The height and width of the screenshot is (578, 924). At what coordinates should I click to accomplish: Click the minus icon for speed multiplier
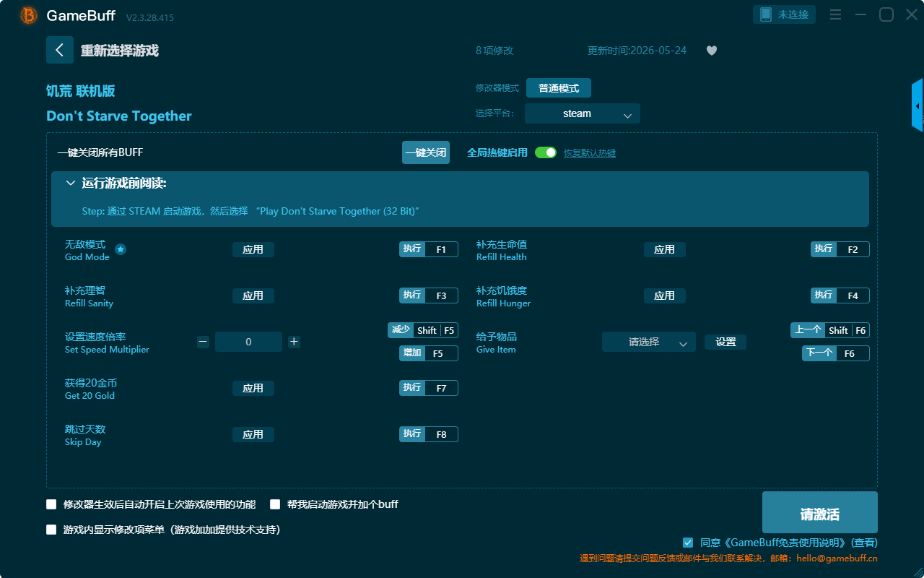(x=203, y=342)
